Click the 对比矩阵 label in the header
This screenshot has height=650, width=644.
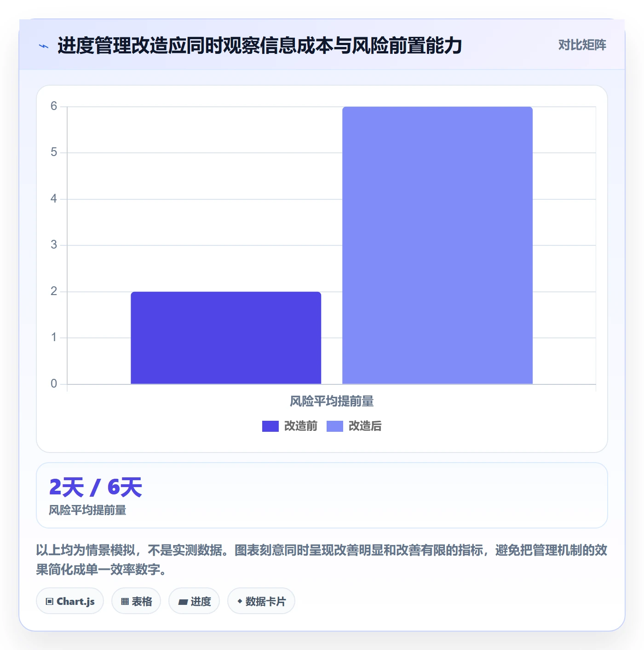pyautogui.click(x=582, y=45)
